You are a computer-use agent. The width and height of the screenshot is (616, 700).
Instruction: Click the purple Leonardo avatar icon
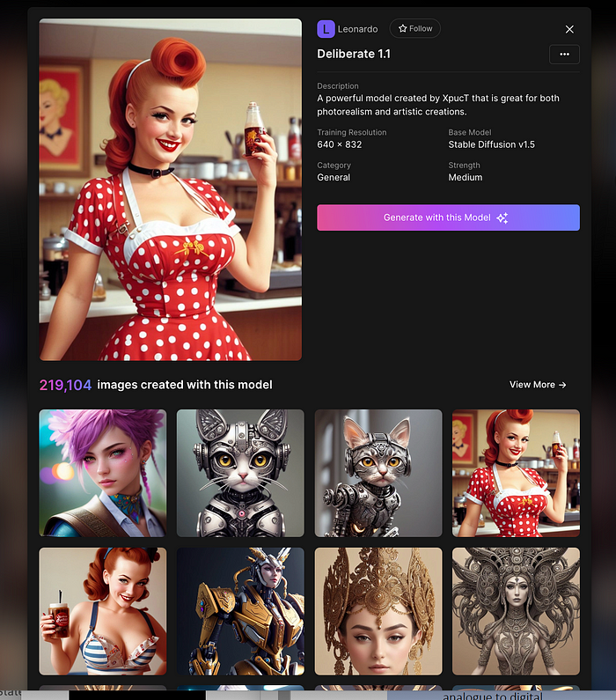(326, 29)
